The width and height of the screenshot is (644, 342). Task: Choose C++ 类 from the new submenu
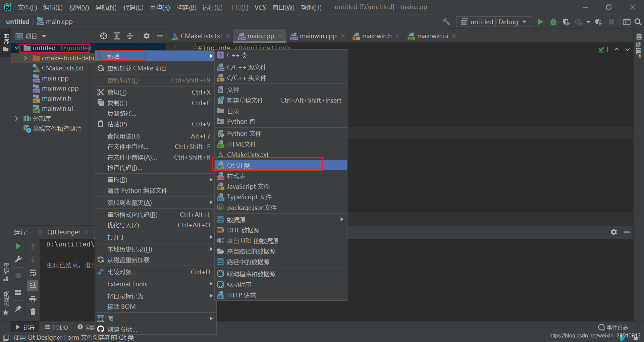[x=281, y=55]
